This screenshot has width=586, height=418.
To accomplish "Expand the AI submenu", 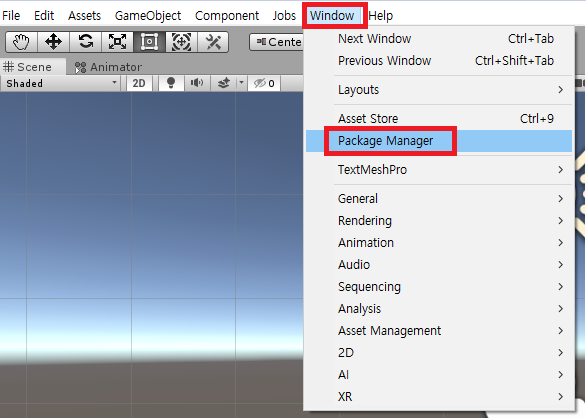I will (x=439, y=375).
